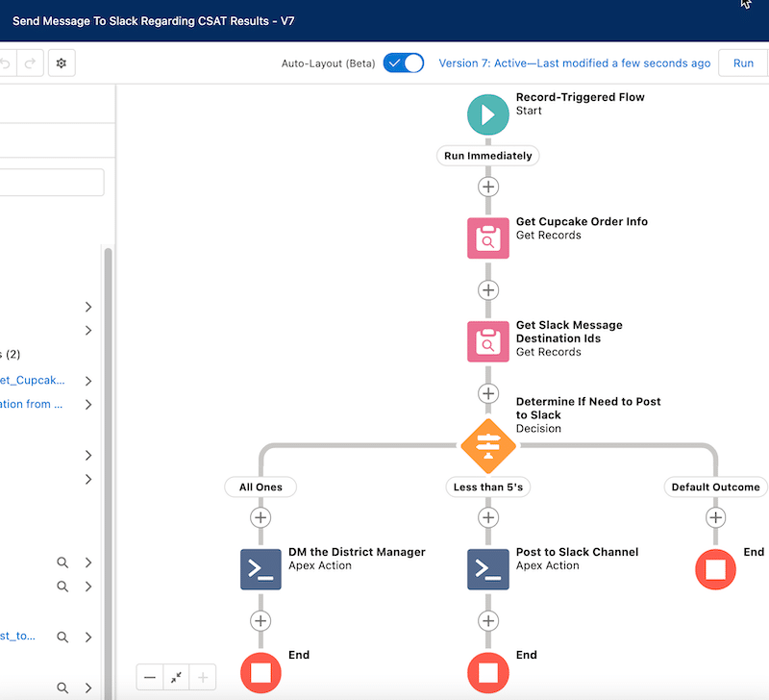Add element below Get Slack Message Destination Ids
The height and width of the screenshot is (700, 769).
(488, 393)
